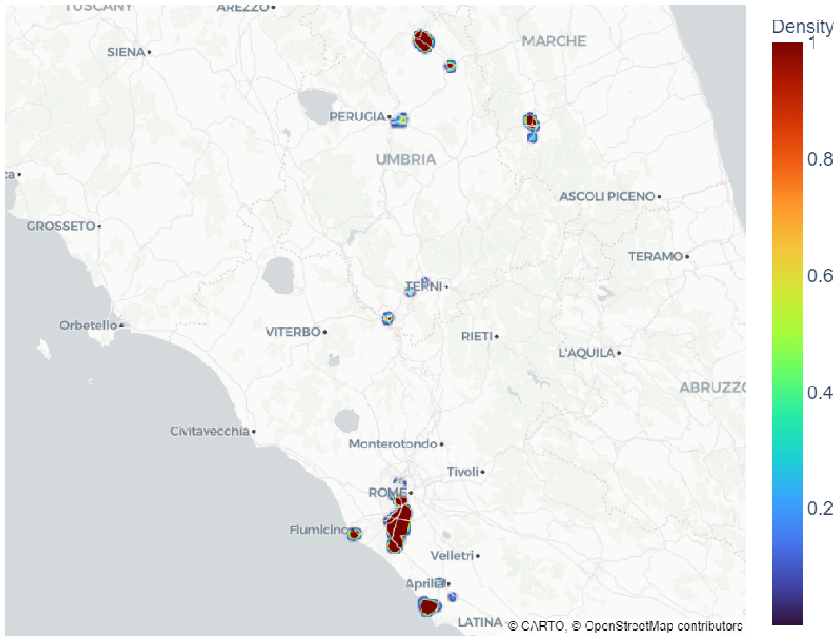Click the density hotspot right of PERUGIA
The image size is (840, 640).
click(399, 120)
